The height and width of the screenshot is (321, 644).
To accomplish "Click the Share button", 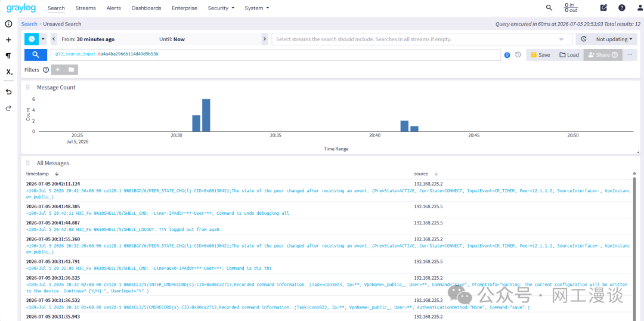I will pos(603,55).
